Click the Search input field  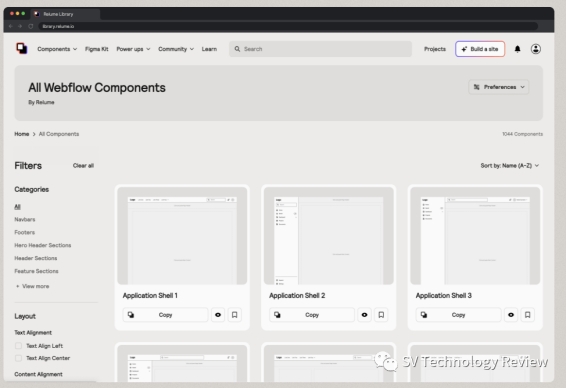(x=320, y=49)
